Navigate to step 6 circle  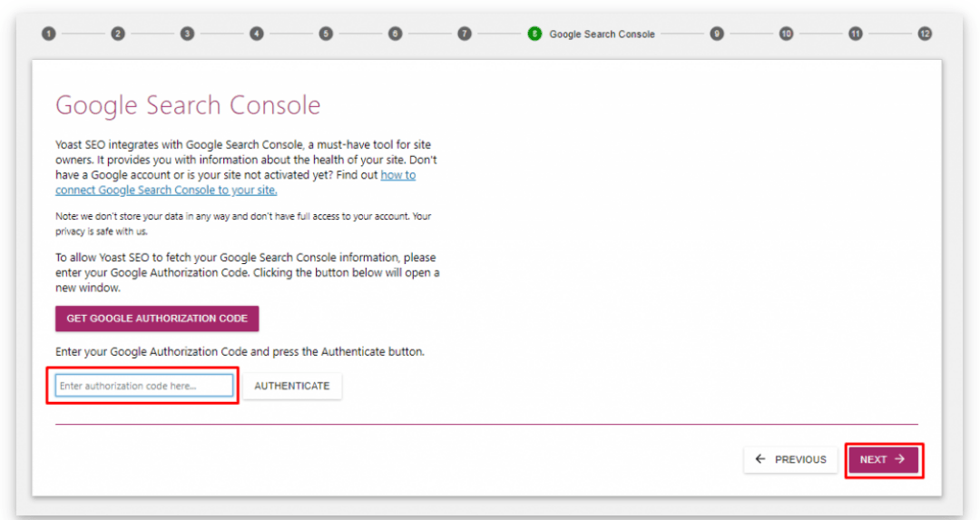pyautogui.click(x=395, y=34)
